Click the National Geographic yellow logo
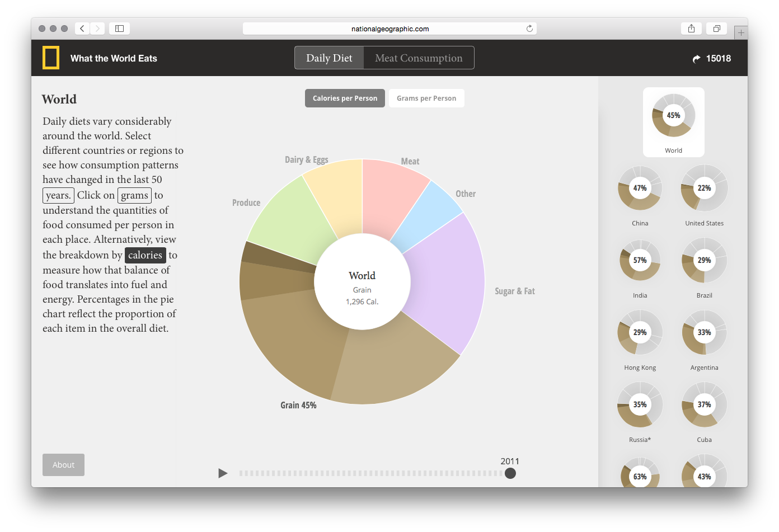Viewport: 779px width, 532px height. click(51, 58)
